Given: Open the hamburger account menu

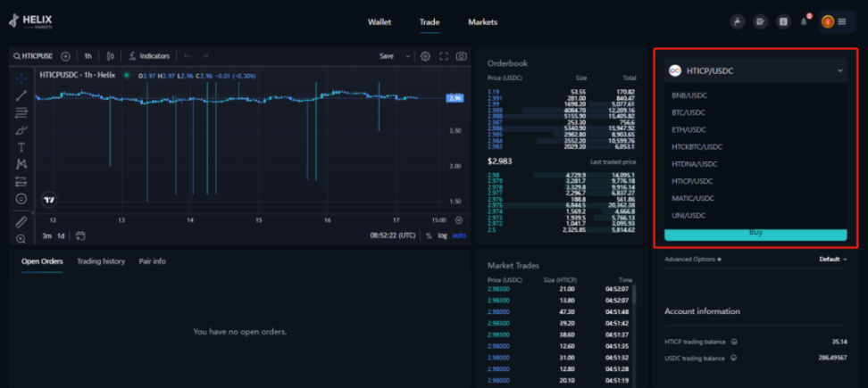Looking at the screenshot, I should [x=842, y=22].
